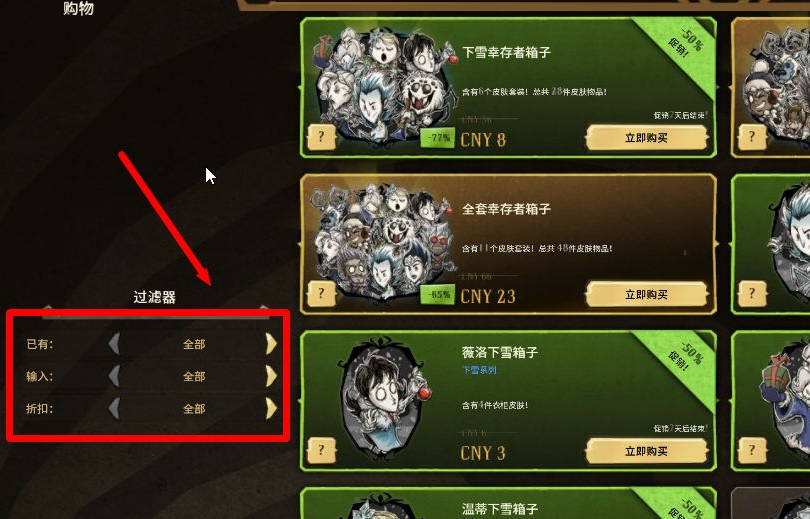
Task: Click the ? info icon on 薇洛下雪箱子
Action: (x=321, y=450)
